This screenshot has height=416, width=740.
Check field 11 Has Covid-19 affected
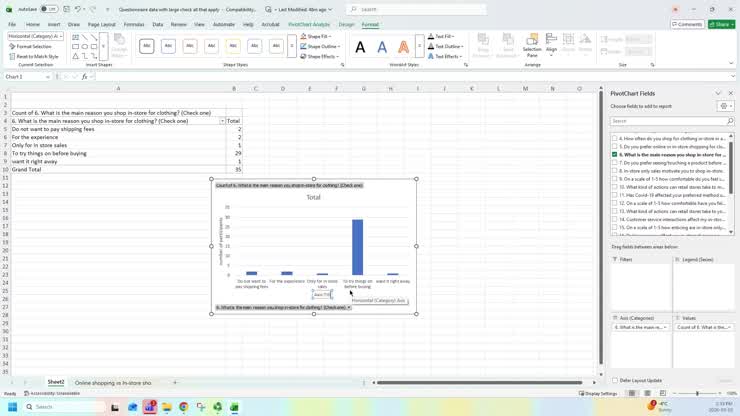614,195
